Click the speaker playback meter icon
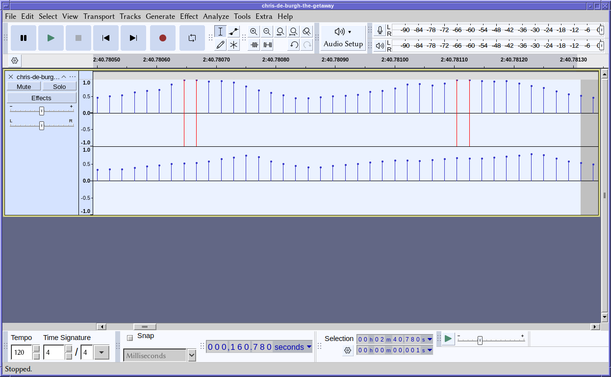 pos(380,46)
